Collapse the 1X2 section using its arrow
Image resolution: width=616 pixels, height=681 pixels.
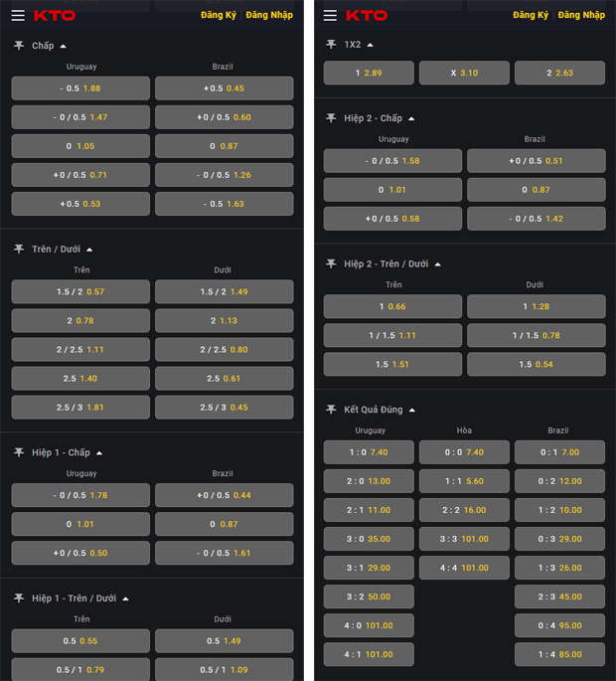(371, 45)
